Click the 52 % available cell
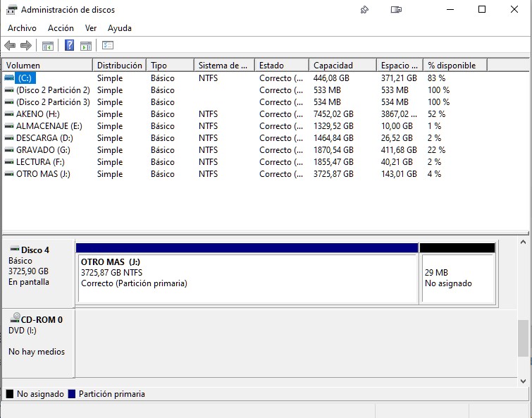Image resolution: width=532 pixels, height=418 pixels. (x=436, y=114)
